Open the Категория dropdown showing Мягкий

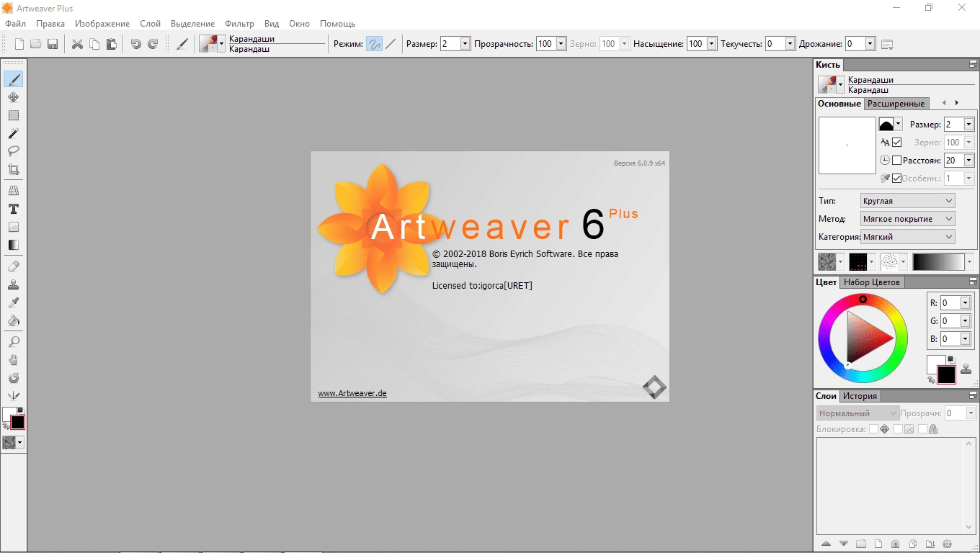(908, 237)
